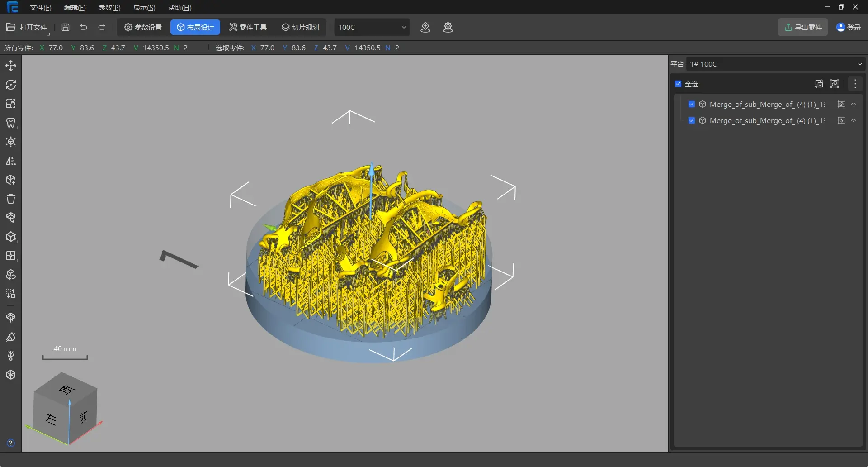The width and height of the screenshot is (868, 467).
Task: Uncheck the first Merge_of_sub_Merge_of part checkbox
Action: [692, 104]
